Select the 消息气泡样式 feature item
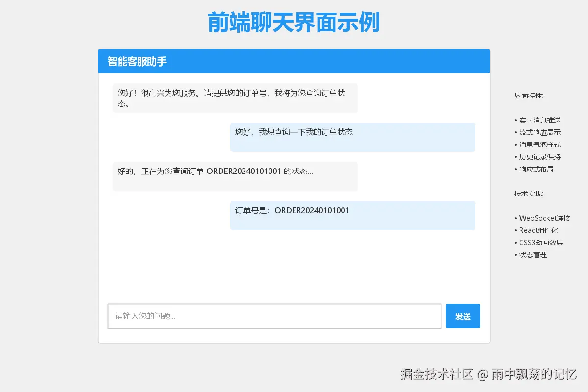 pos(538,145)
